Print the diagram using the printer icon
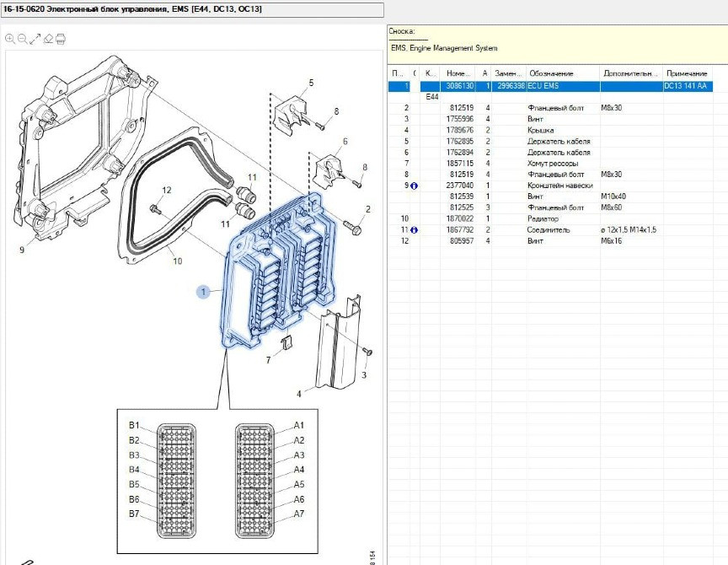This screenshot has width=728, height=565. (x=61, y=39)
